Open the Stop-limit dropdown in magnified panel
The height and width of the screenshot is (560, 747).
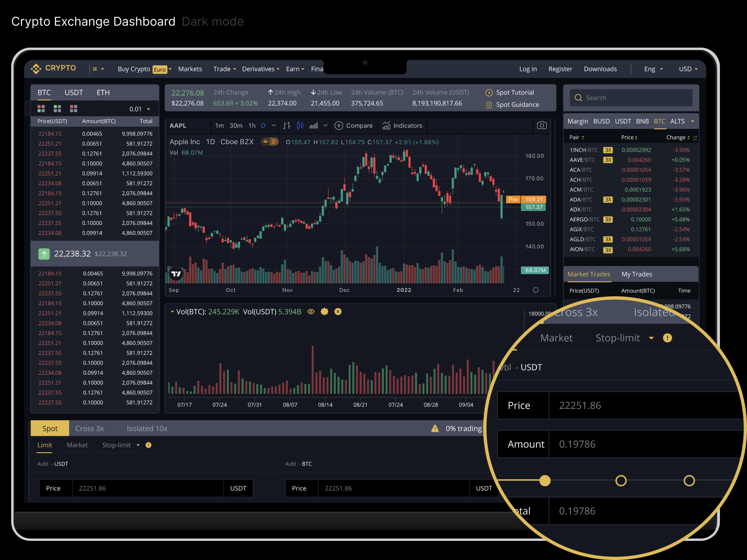(622, 338)
